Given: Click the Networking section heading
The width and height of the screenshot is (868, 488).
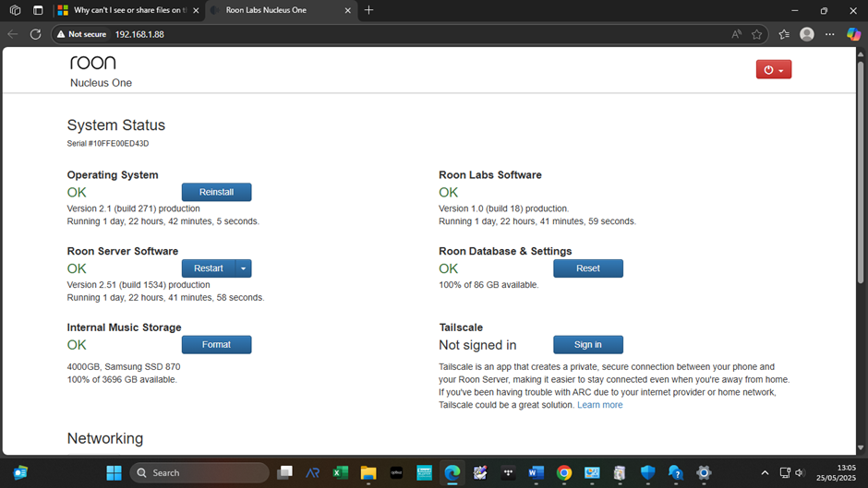Looking at the screenshot, I should tap(105, 438).
